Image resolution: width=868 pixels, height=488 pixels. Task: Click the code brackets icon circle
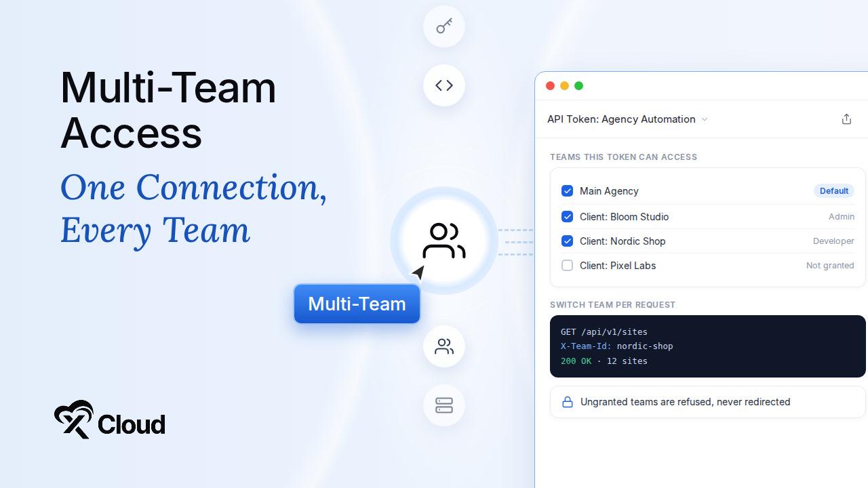click(444, 85)
